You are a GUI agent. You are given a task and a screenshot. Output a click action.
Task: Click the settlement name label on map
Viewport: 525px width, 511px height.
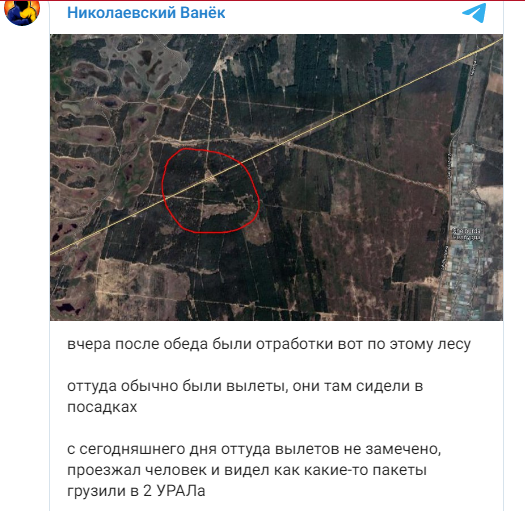click(x=466, y=233)
